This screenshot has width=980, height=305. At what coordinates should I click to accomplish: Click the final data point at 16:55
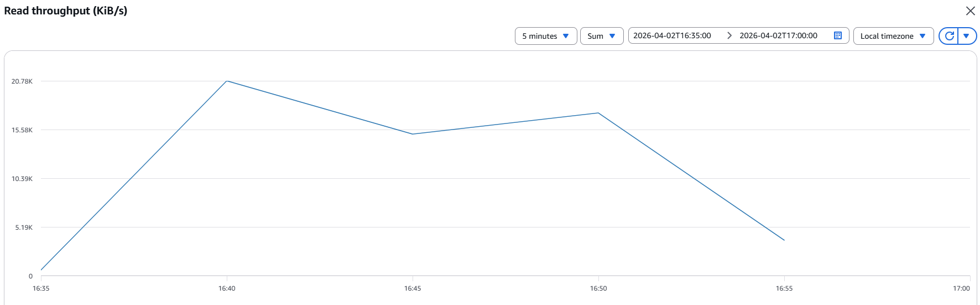coord(784,240)
